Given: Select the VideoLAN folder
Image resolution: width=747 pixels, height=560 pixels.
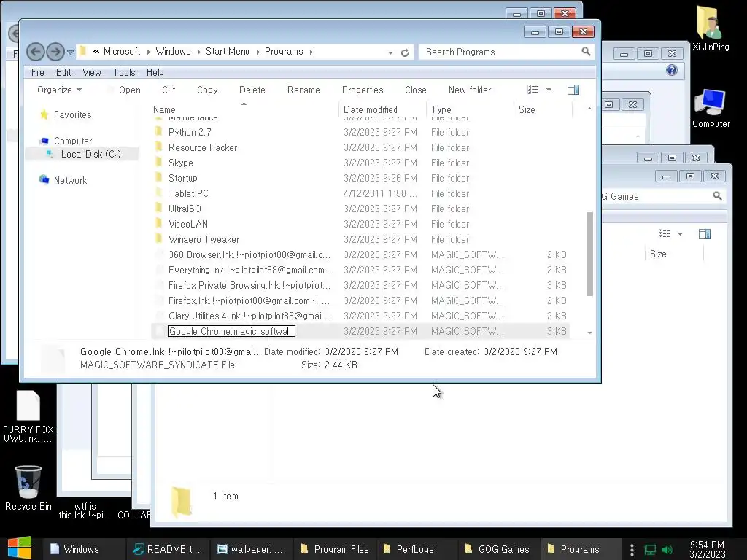Looking at the screenshot, I should pos(187,224).
